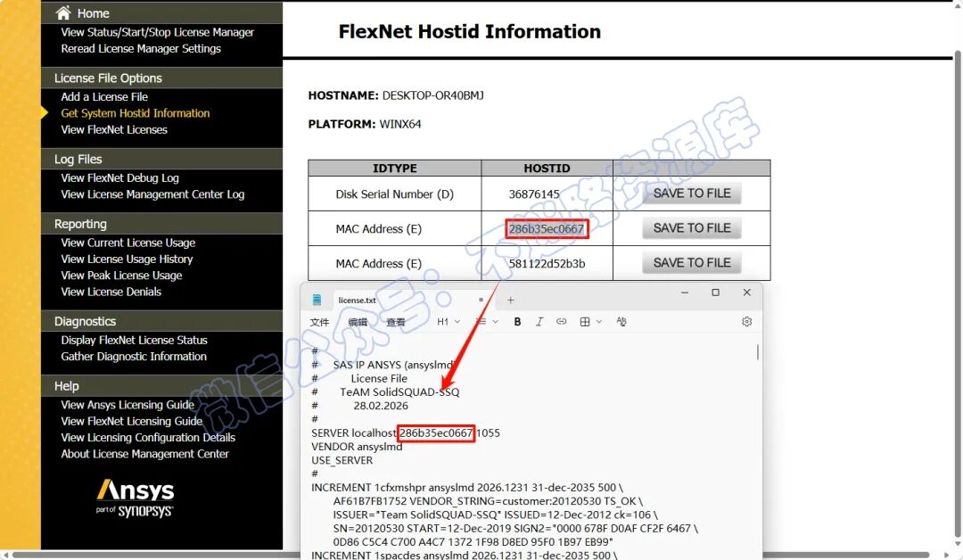Add a new Notepad tab
This screenshot has height=560, width=963.
point(510,301)
